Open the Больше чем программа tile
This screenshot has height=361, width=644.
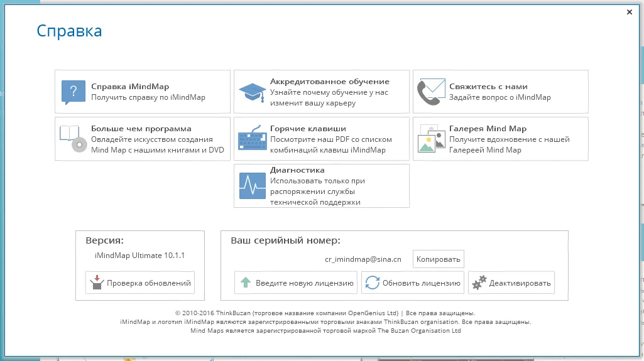[x=143, y=139]
